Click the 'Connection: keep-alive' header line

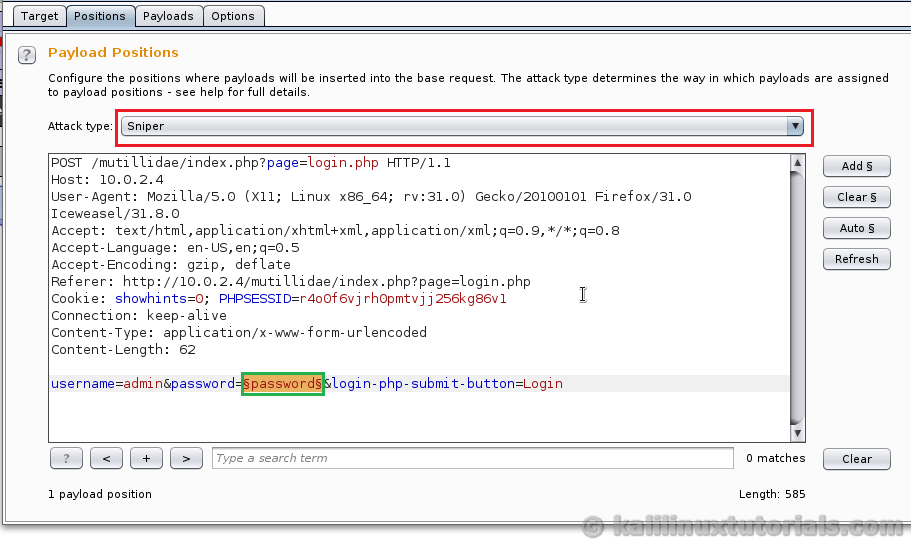[x=139, y=316]
